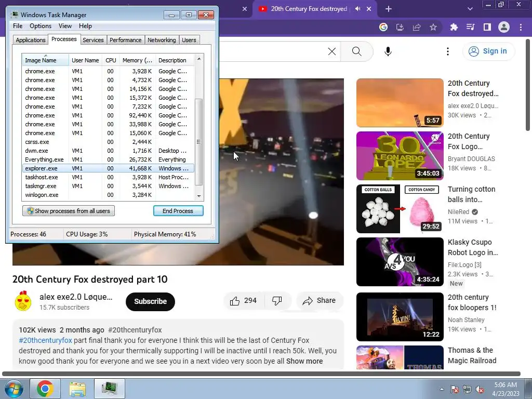The width and height of the screenshot is (532, 399).
Task: Switch to the Users tab
Action: click(x=189, y=40)
